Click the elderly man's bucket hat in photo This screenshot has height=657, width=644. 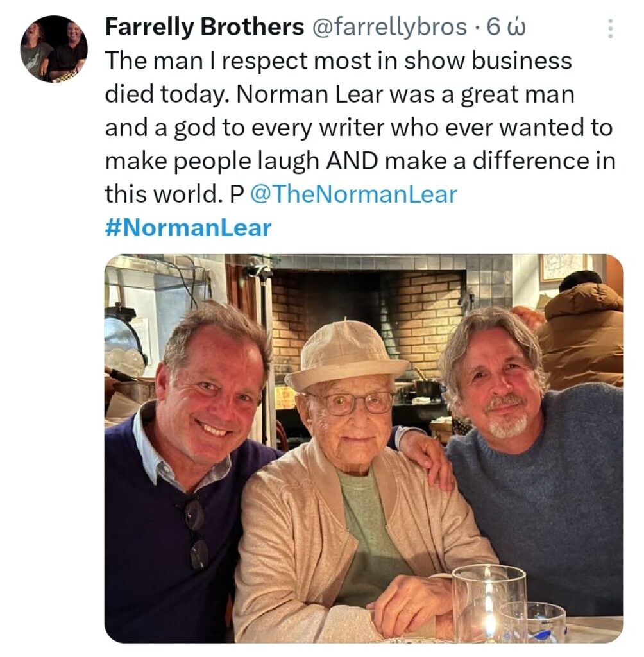[x=345, y=355]
